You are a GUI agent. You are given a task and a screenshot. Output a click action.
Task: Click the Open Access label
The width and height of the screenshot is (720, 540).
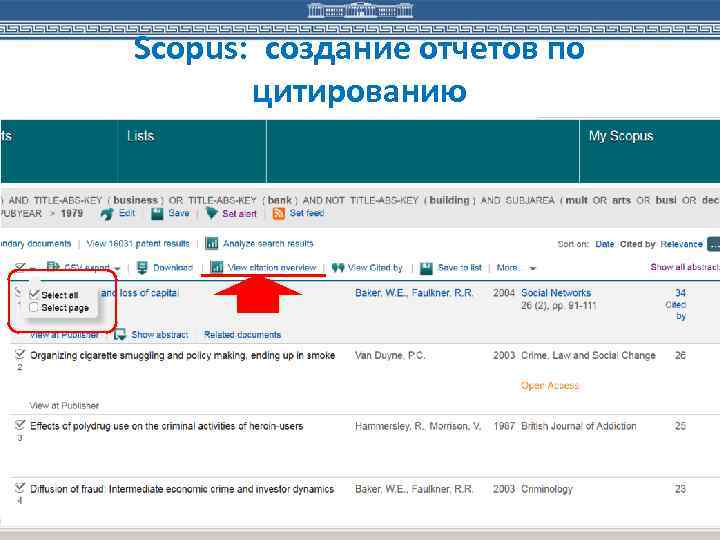tap(550, 386)
